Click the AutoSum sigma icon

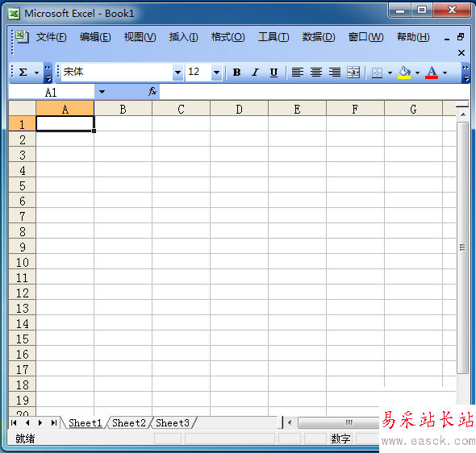click(23, 73)
